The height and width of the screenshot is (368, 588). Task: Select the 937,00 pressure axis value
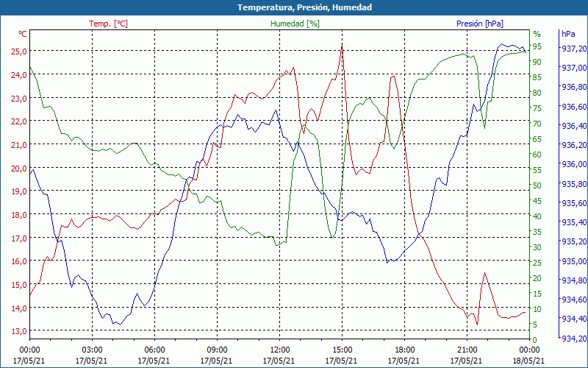tap(575, 68)
